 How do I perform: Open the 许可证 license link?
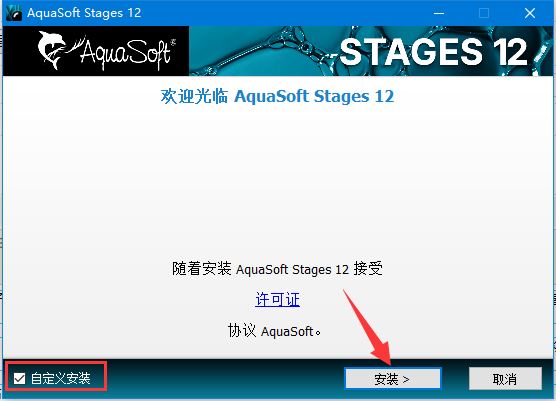click(x=277, y=300)
